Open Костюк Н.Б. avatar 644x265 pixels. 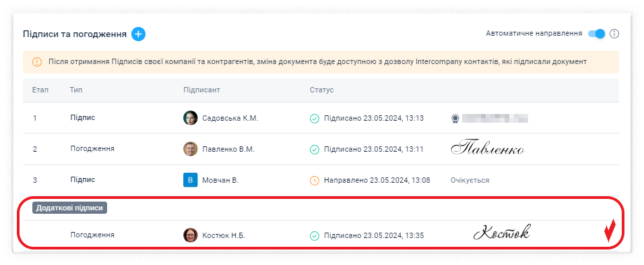click(x=190, y=235)
